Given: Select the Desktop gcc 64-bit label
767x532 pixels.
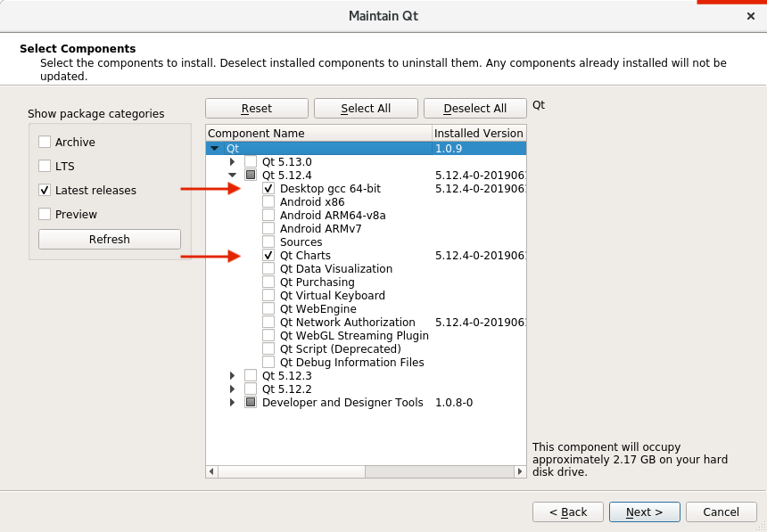Looking at the screenshot, I should pyautogui.click(x=330, y=188).
